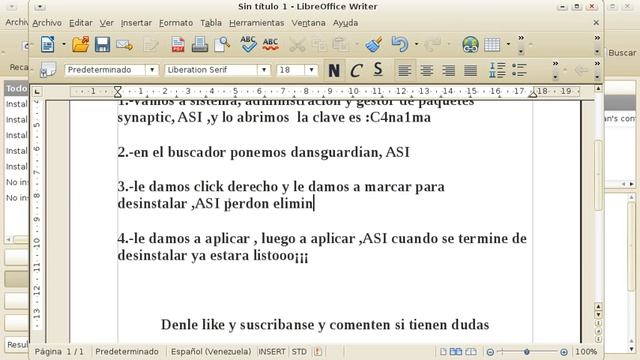This screenshot has height=360, width=640.
Task: Toggle underline (S) formatting
Action: [x=378, y=70]
